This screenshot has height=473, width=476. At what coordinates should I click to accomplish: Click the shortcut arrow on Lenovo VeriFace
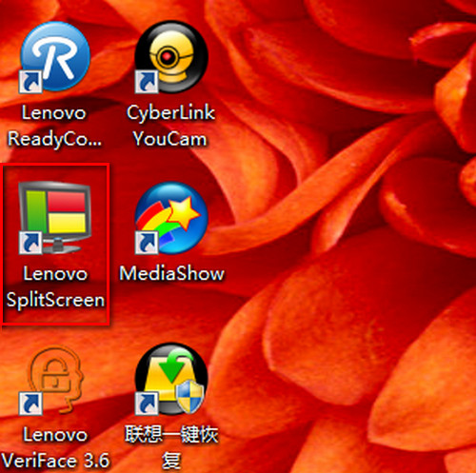pos(30,404)
